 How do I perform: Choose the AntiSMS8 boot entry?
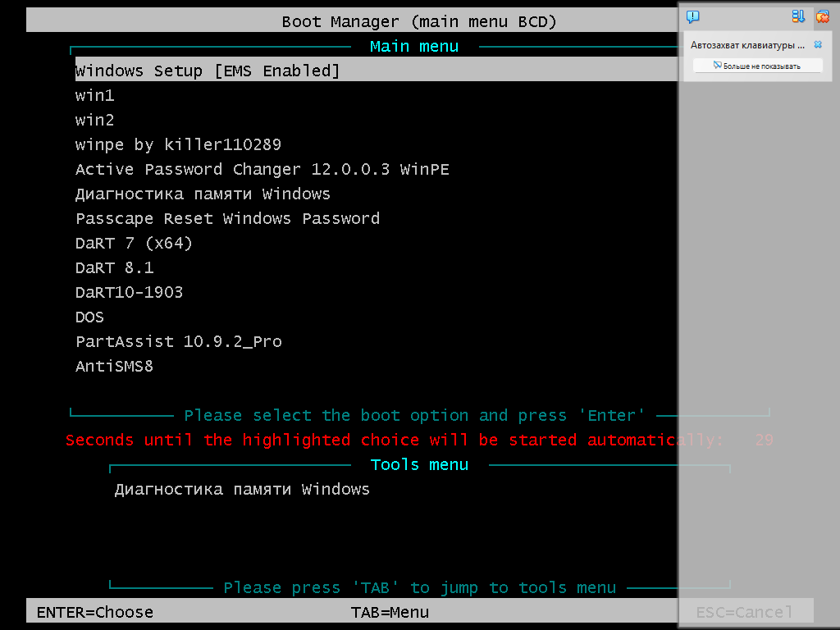tap(114, 366)
